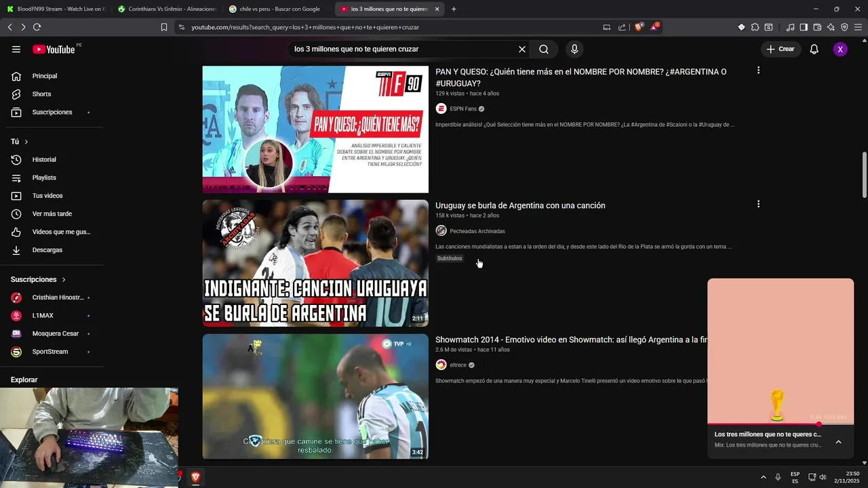Open options for Uruguay se burla video

[758, 204]
